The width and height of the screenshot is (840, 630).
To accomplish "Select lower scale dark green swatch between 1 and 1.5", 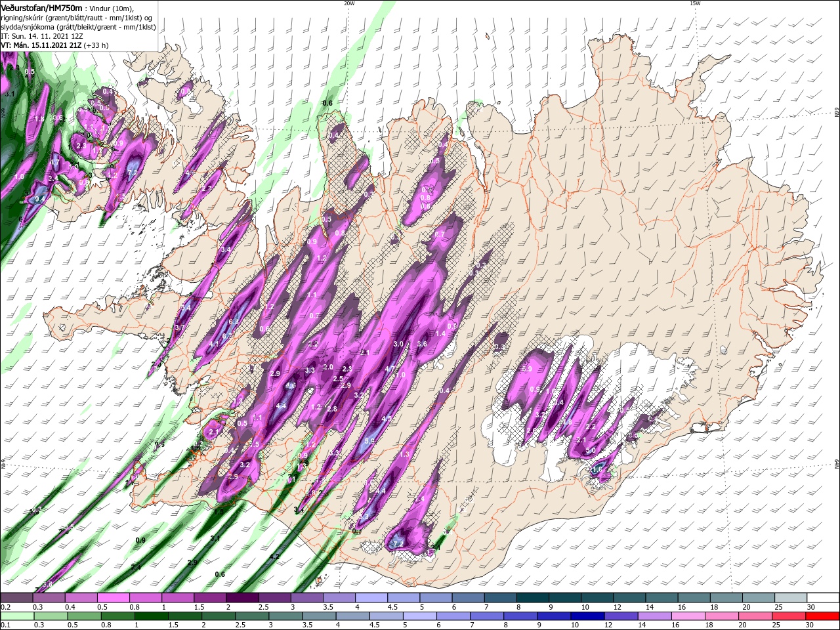I will pyautogui.click(x=151, y=616).
